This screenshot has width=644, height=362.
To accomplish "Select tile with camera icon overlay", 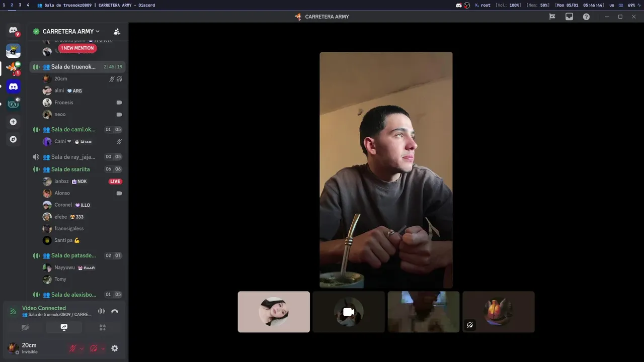I will click(x=349, y=312).
